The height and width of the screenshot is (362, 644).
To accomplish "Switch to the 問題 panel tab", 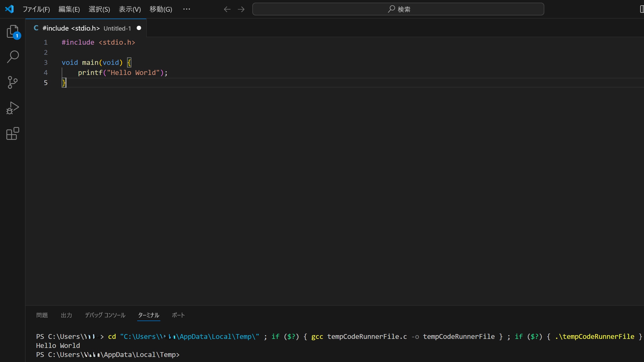I will 42,315.
